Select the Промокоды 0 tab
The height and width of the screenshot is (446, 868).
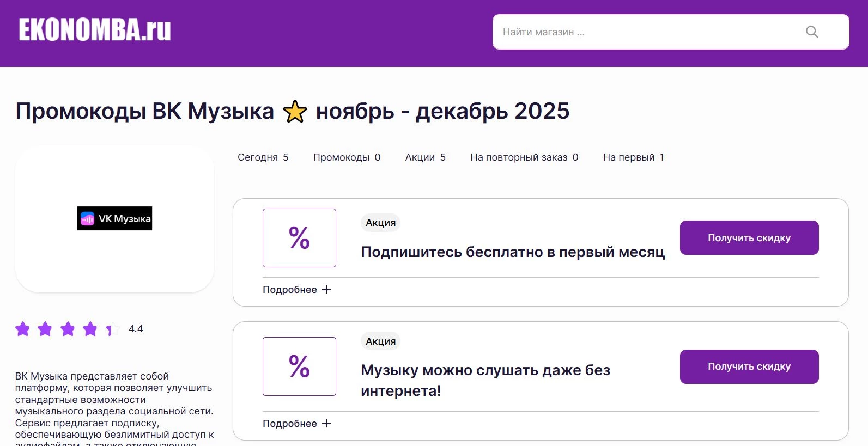pos(347,157)
